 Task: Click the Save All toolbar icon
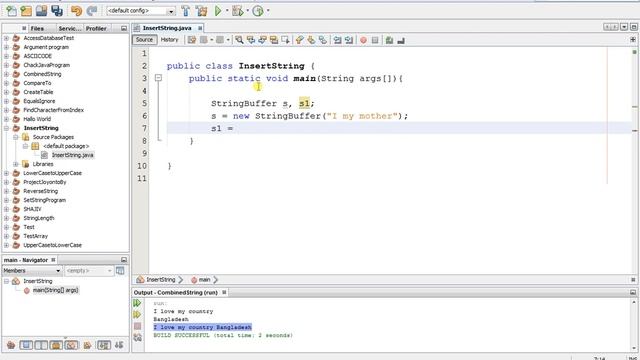click(x=57, y=11)
